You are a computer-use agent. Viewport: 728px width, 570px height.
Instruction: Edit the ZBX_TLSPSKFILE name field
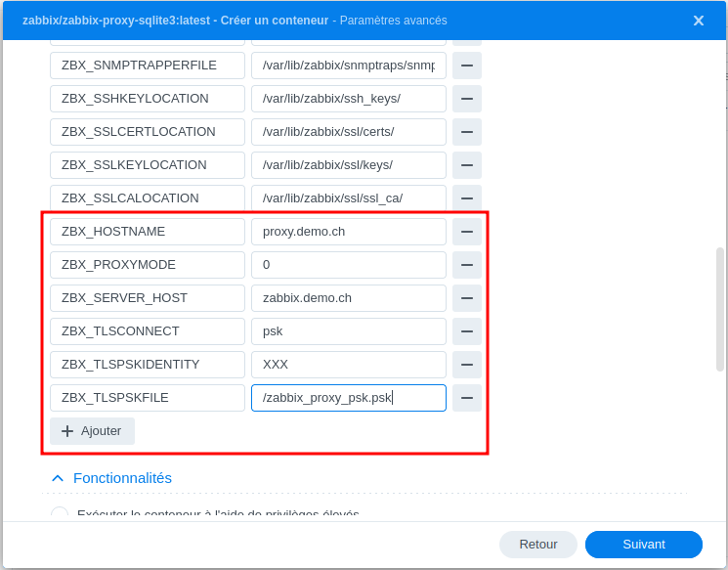[x=148, y=398]
